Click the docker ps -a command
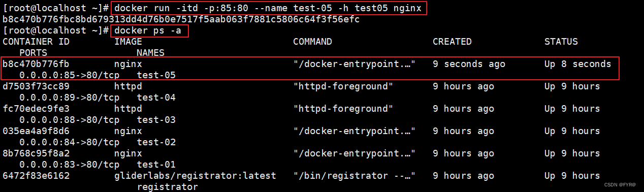The width and height of the screenshot is (644, 192). click(x=150, y=30)
